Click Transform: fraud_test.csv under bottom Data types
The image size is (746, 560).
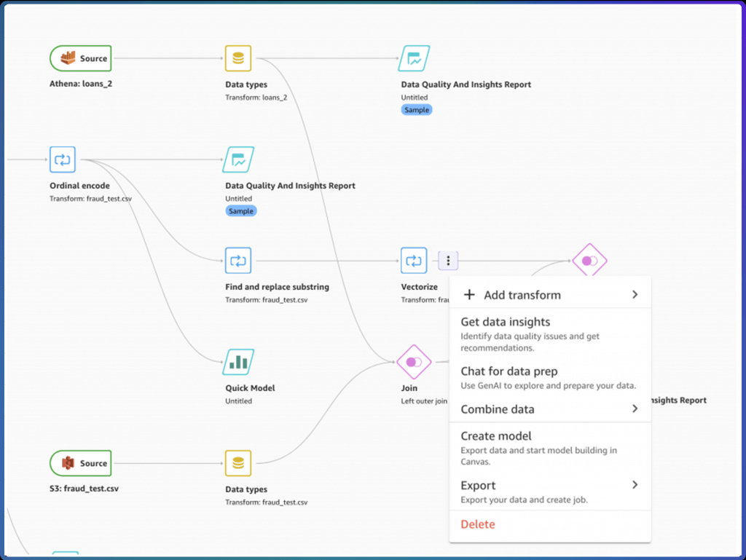coord(267,502)
